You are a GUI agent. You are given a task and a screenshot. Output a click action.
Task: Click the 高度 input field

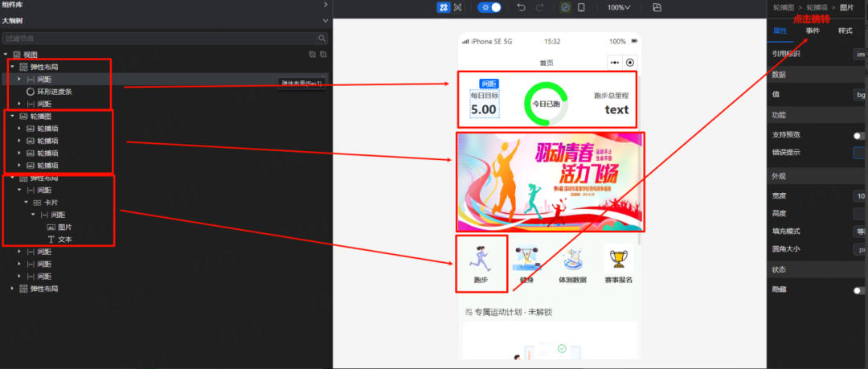pos(860,213)
